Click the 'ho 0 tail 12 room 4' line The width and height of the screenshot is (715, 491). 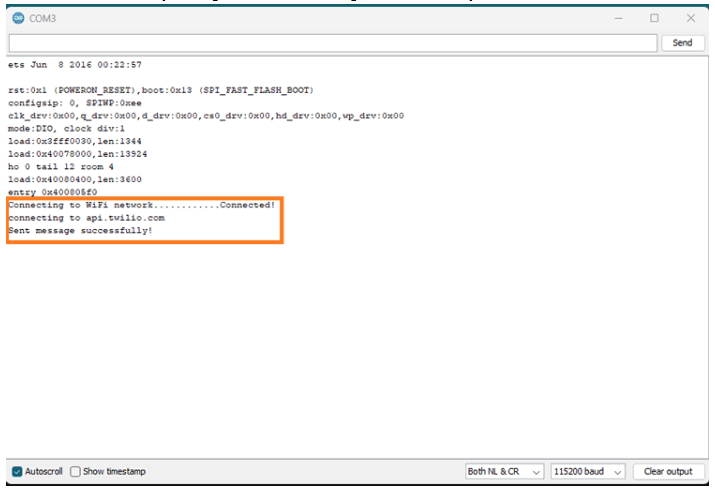tap(60, 166)
